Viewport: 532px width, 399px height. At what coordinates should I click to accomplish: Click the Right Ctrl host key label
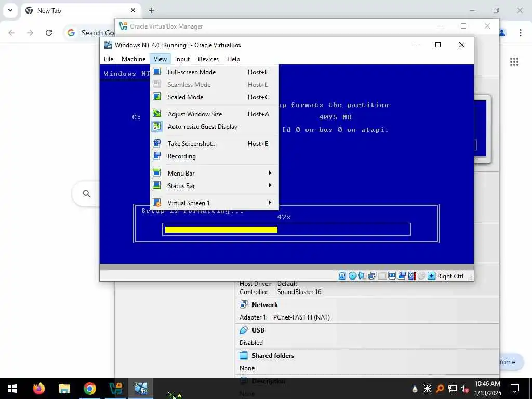[x=450, y=276]
